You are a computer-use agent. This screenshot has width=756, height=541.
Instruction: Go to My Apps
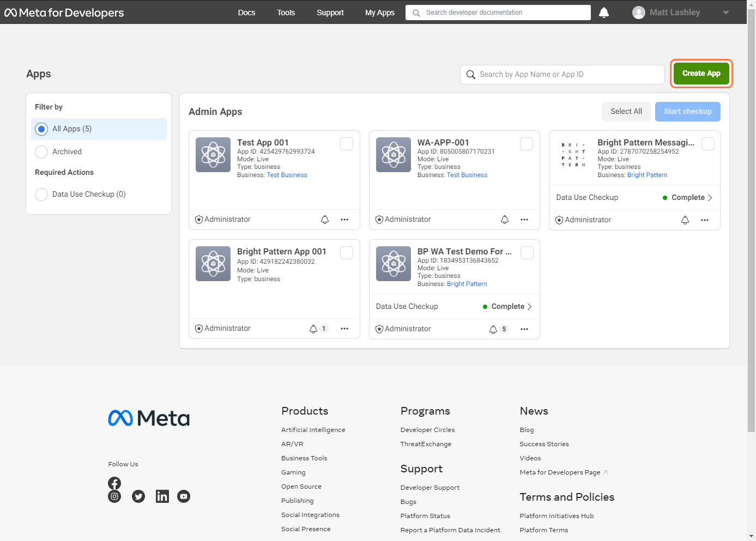coord(380,13)
